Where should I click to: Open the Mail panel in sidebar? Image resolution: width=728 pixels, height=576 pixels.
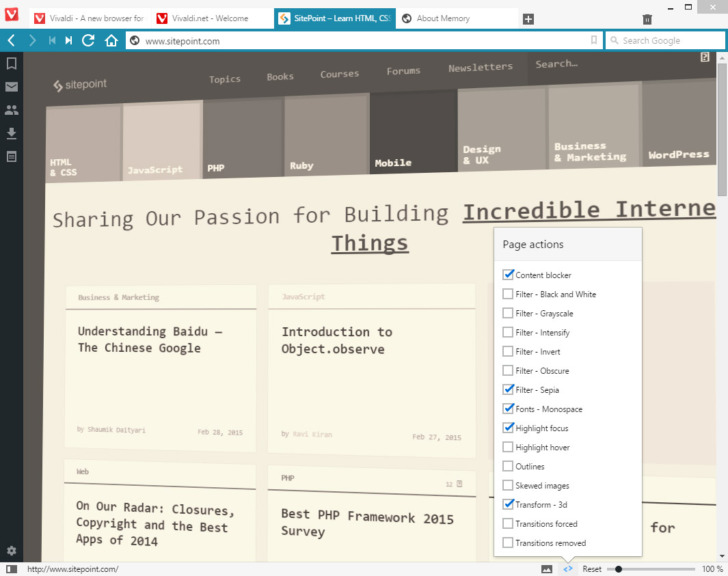coord(12,87)
